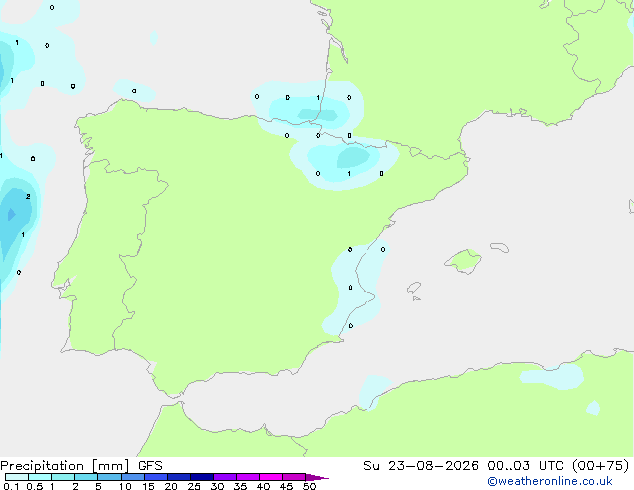Click the 5–10 mm blue legend swatch
The height and width of the screenshot is (490, 634).
click(x=109, y=477)
